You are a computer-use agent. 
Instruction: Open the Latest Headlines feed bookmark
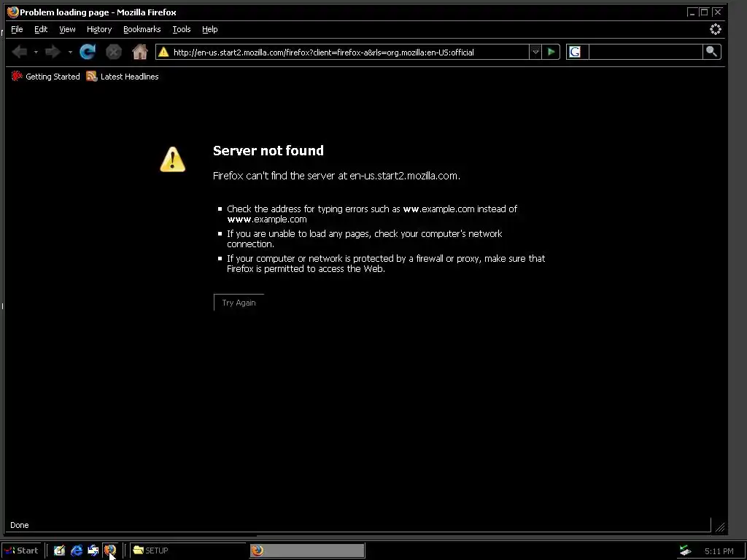[x=123, y=76]
